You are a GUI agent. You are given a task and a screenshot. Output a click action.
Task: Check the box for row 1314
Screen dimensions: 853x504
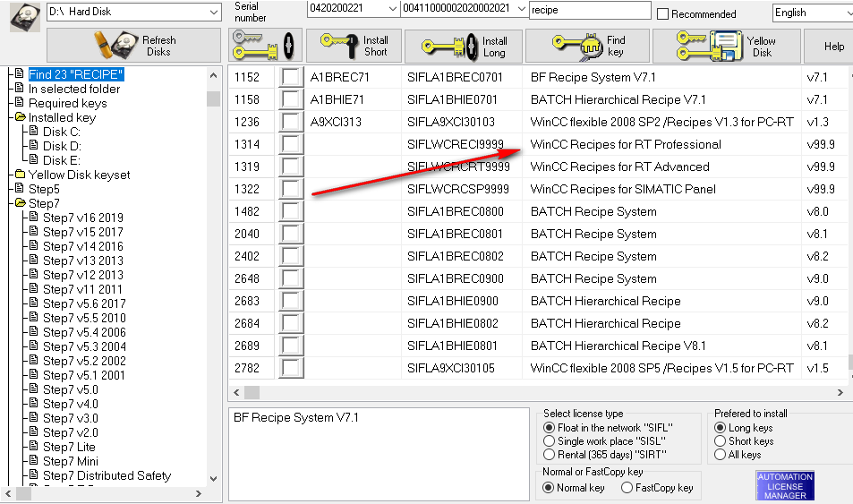(291, 144)
